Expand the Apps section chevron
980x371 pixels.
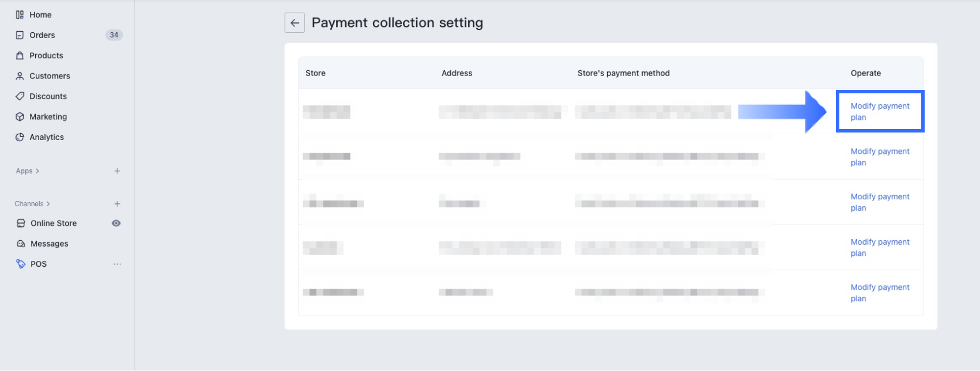pos(38,171)
